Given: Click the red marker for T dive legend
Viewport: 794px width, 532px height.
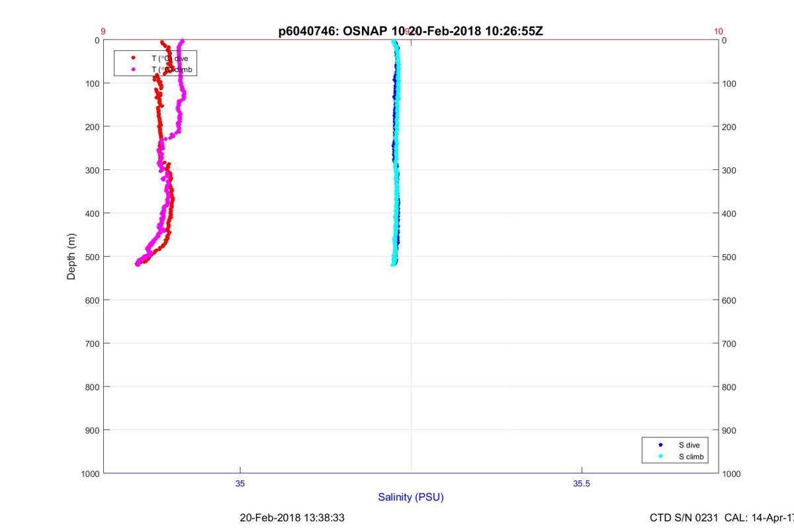Looking at the screenshot, I should pos(134,58).
